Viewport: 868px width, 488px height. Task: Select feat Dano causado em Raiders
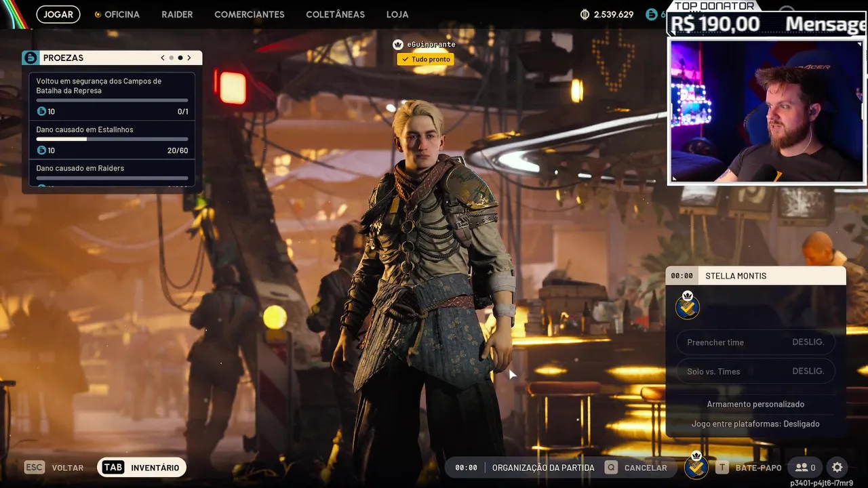112,173
